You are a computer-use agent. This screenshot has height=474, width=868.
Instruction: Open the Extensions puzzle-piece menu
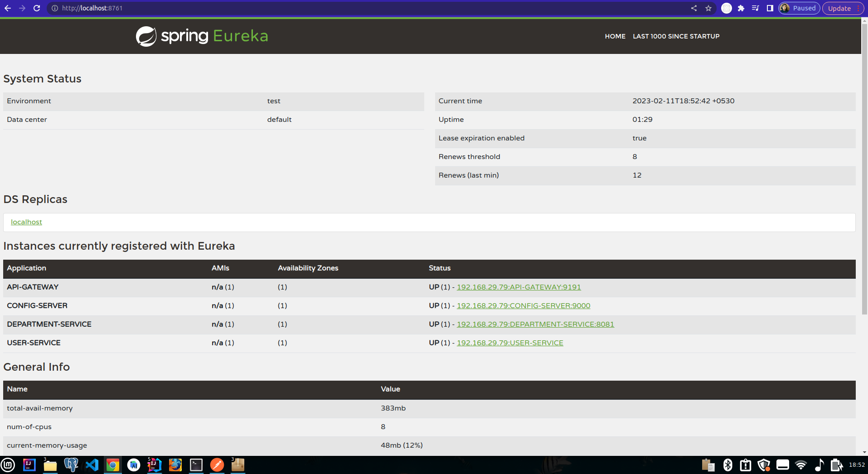coord(741,8)
